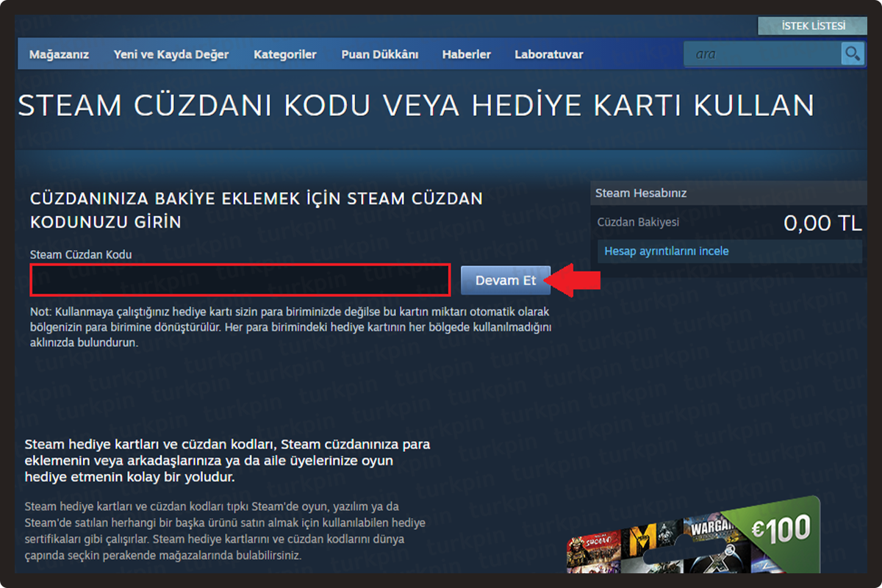
Task: Focus the 'ara' search field
Action: [762, 54]
